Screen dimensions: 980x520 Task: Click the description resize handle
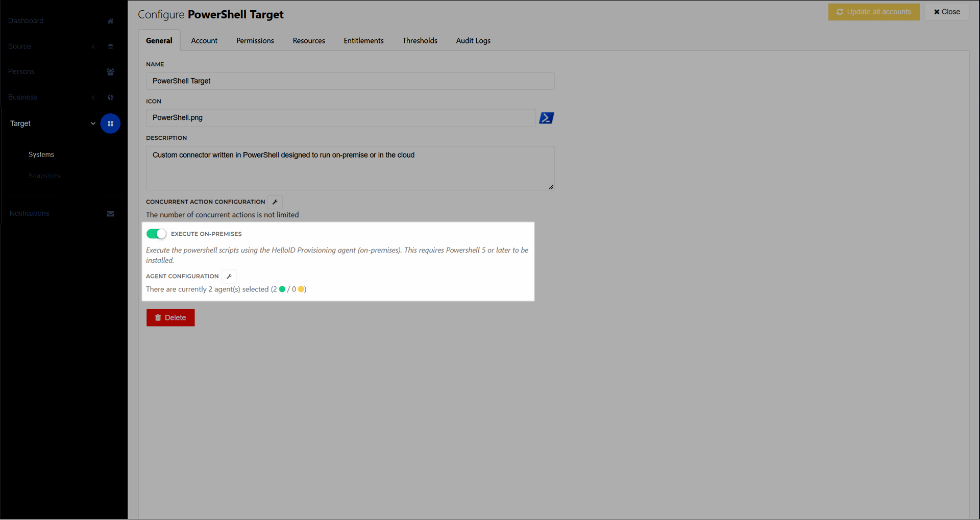(551, 187)
